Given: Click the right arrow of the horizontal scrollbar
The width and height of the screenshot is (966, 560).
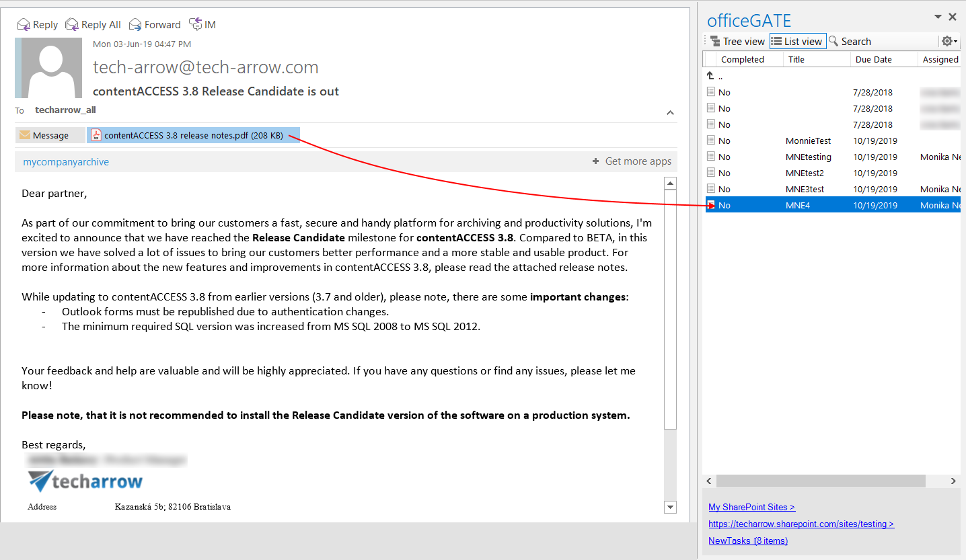Looking at the screenshot, I should click(x=954, y=481).
